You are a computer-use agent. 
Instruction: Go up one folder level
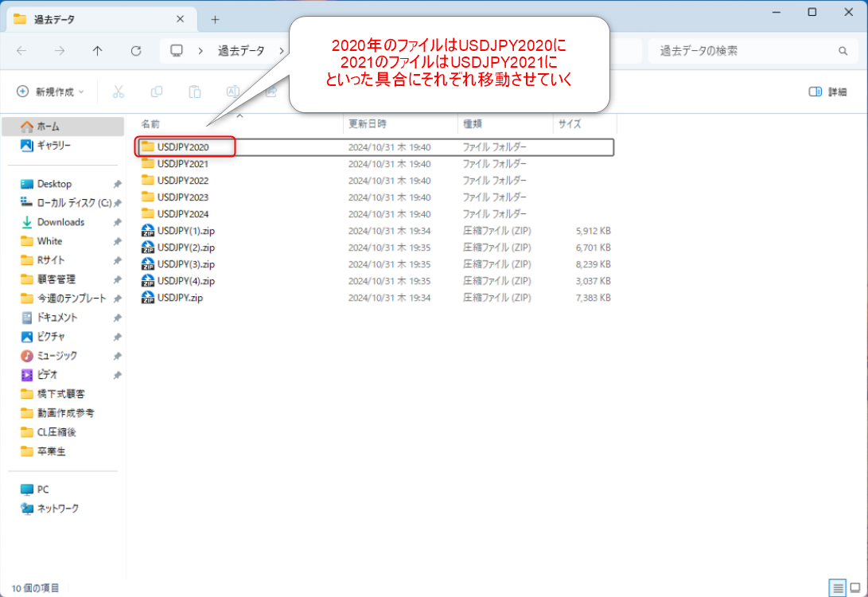(95, 50)
